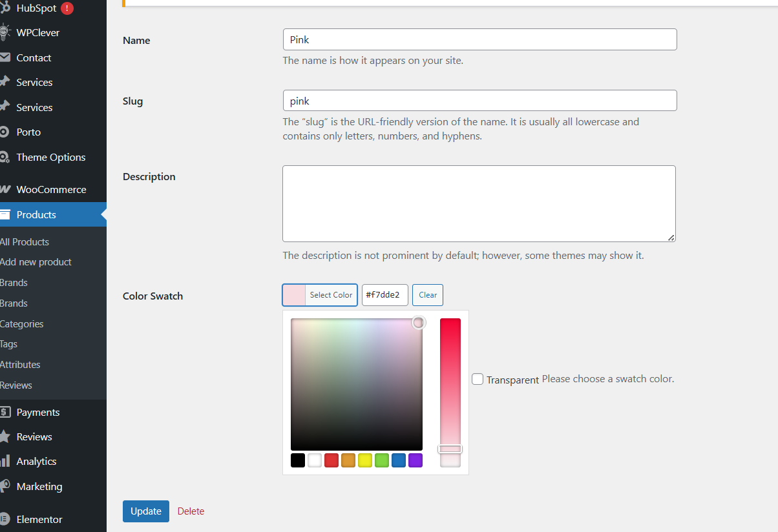The height and width of the screenshot is (532, 778).
Task: Clear the swatch color
Action: point(428,295)
